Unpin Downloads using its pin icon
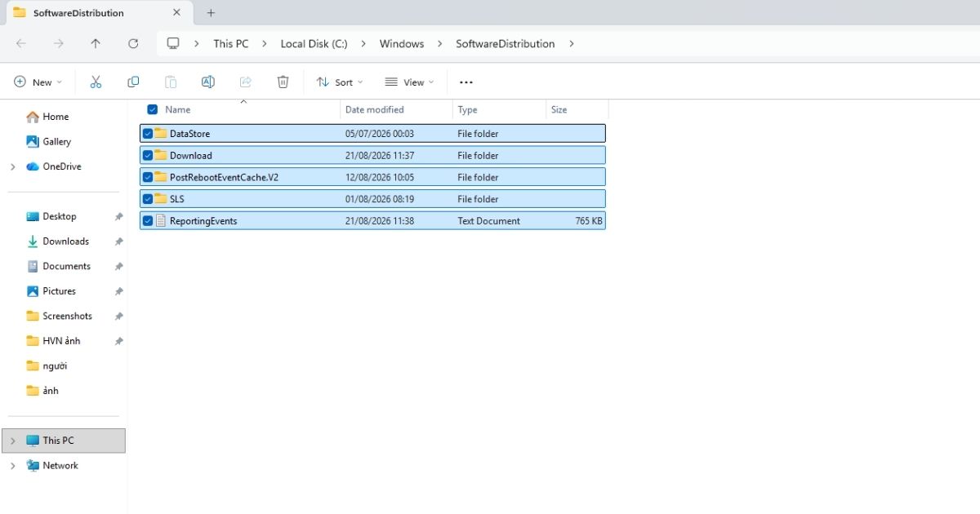Screen dimensions: 980x514 pos(118,241)
